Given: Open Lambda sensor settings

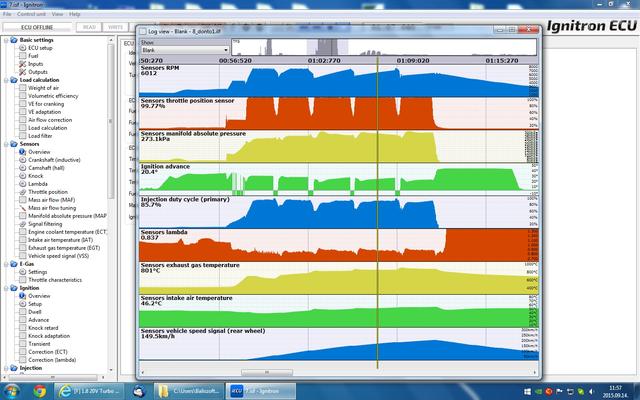Looking at the screenshot, I should tap(38, 184).
